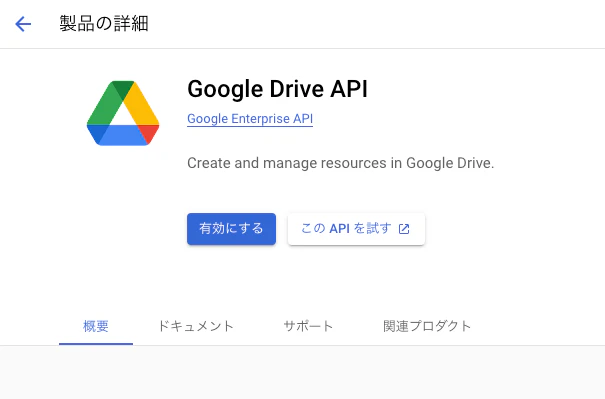Follow the Google Enterprise API link
Screen dimensions: 605x399
250,119
